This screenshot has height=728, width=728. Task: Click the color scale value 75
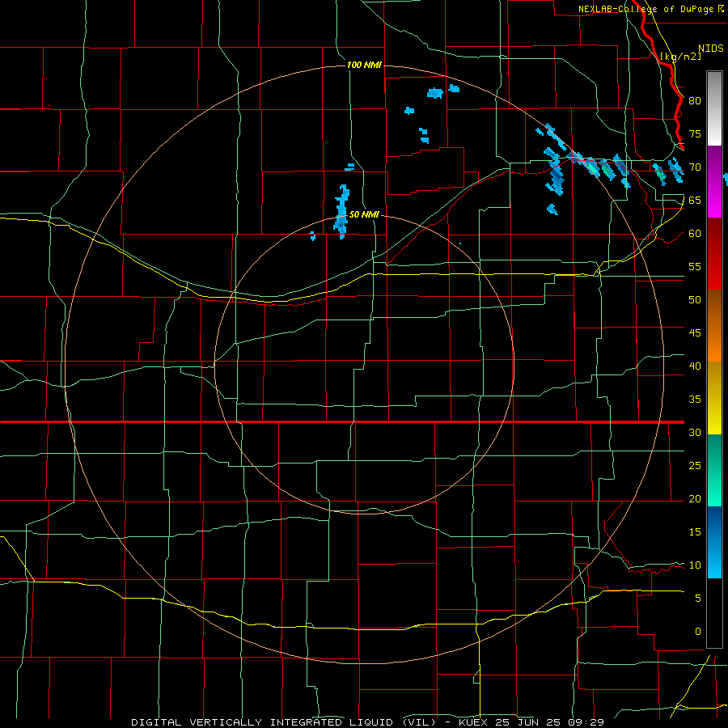[x=695, y=133]
